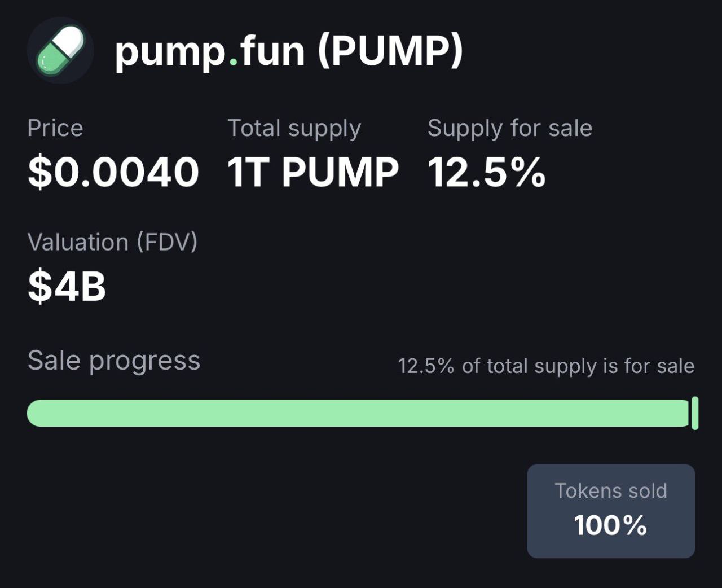
Task: Select the 12.5% supply for sale value
Action: [x=487, y=172]
